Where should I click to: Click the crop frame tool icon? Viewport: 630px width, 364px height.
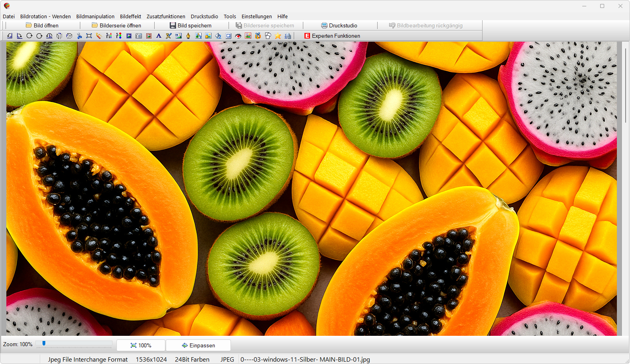click(x=89, y=36)
